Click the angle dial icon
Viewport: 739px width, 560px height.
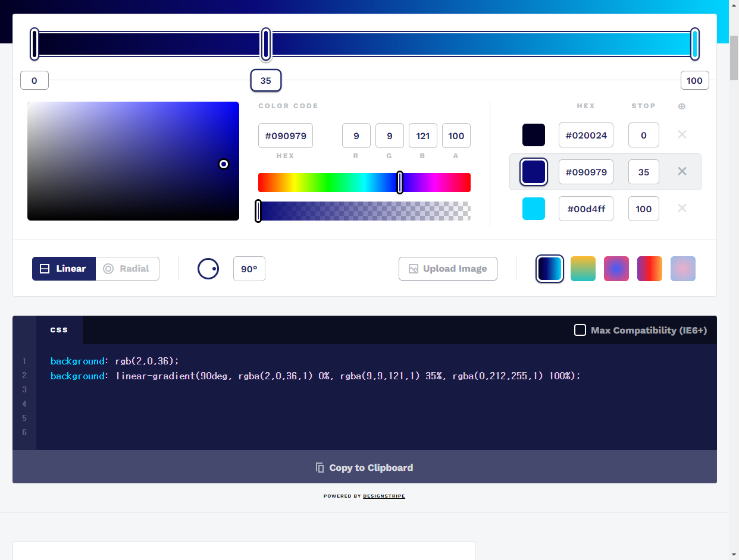208,269
